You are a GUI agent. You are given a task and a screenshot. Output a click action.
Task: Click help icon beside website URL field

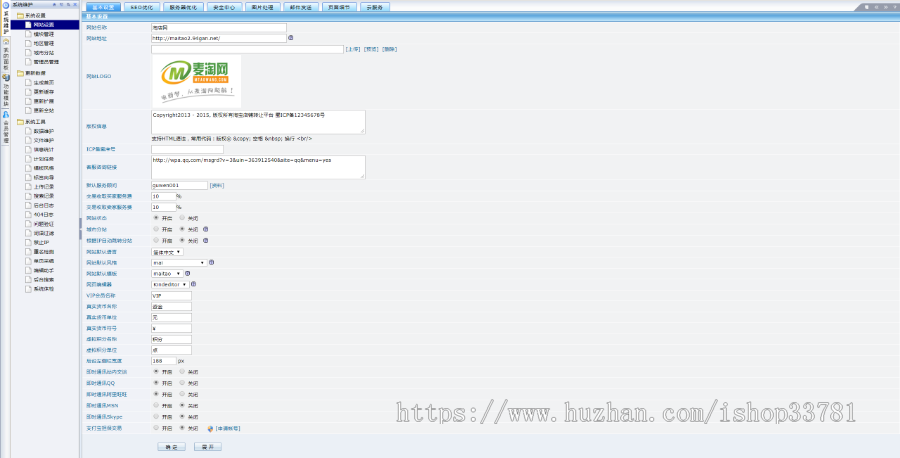pyautogui.click(x=290, y=38)
